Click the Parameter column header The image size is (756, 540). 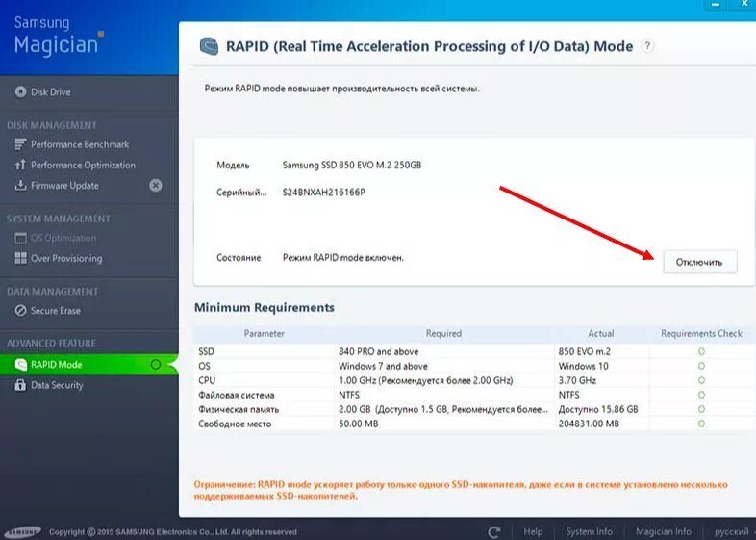coord(264,333)
